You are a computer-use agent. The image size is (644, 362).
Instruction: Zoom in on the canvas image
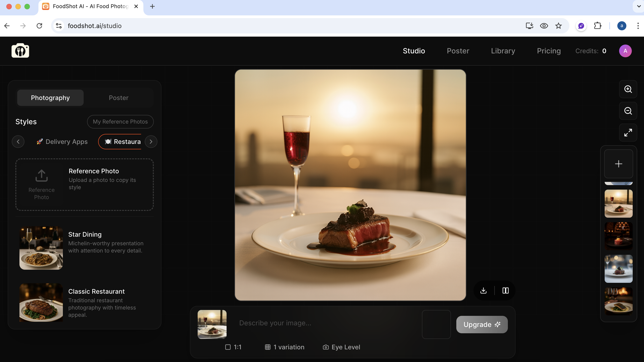click(x=628, y=89)
